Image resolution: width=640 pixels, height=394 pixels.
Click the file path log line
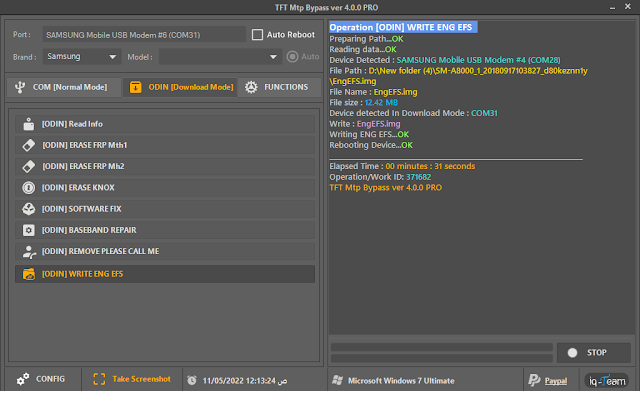458,76
